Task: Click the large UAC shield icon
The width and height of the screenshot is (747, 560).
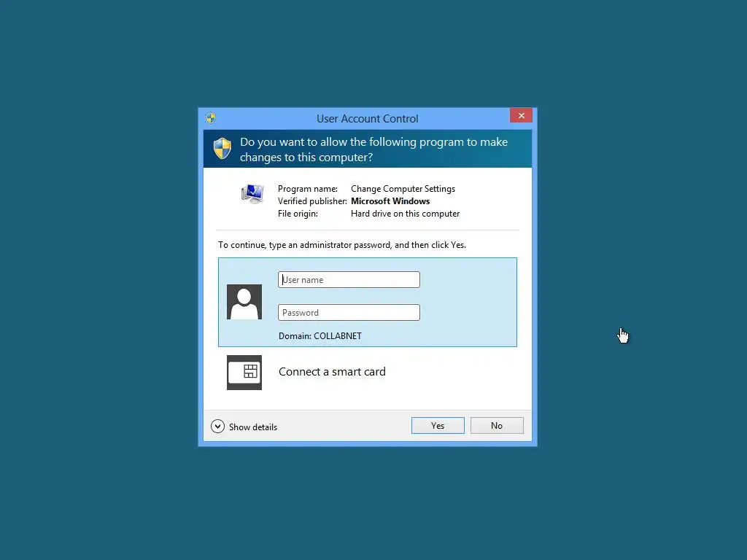Action: [222, 149]
